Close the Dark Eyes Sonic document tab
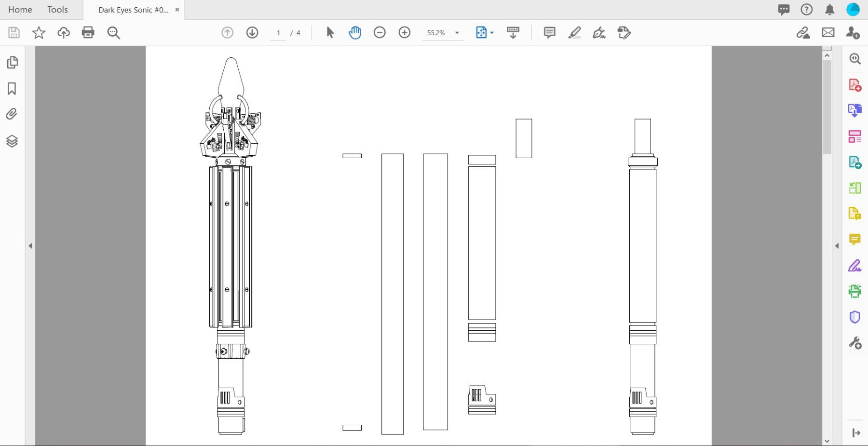Screen dimensions: 868x446 click(x=177, y=10)
